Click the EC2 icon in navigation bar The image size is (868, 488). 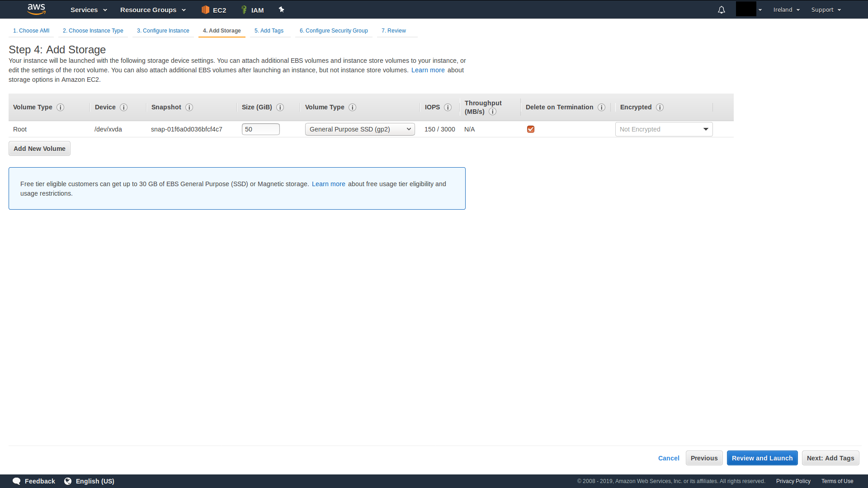(205, 9)
